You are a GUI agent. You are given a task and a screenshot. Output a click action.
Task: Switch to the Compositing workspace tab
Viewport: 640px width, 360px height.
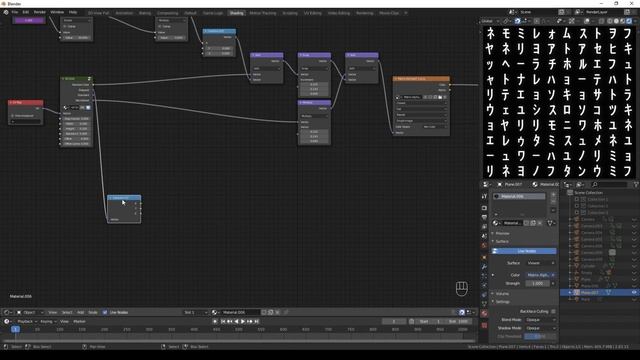click(167, 13)
